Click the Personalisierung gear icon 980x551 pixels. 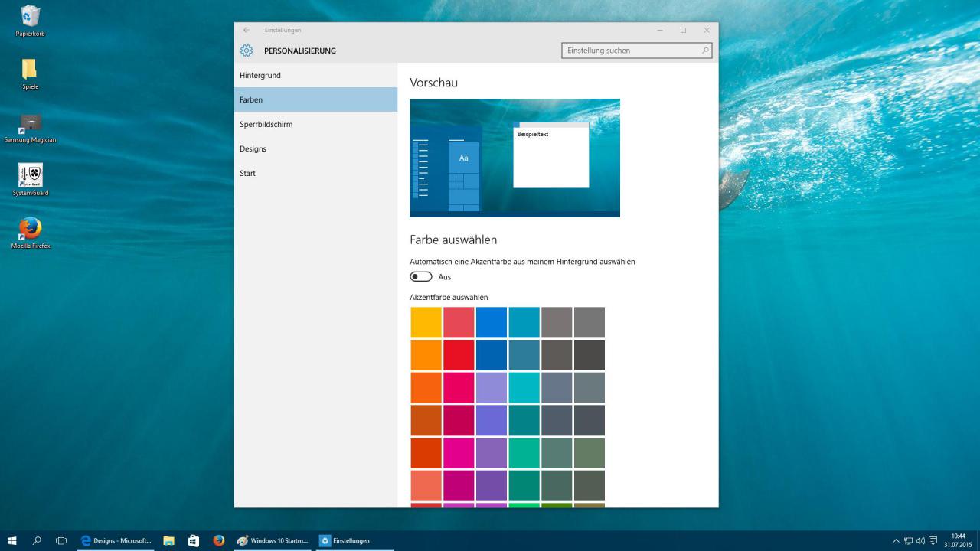click(x=246, y=51)
